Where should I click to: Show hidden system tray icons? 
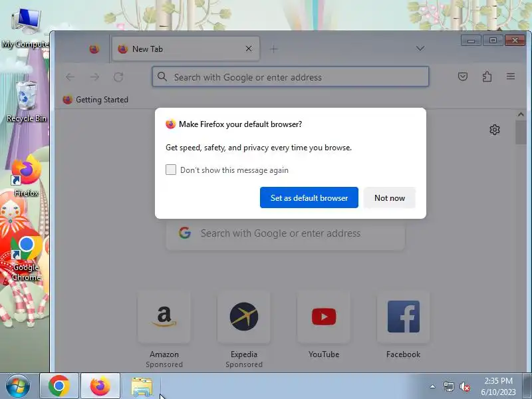pos(433,386)
